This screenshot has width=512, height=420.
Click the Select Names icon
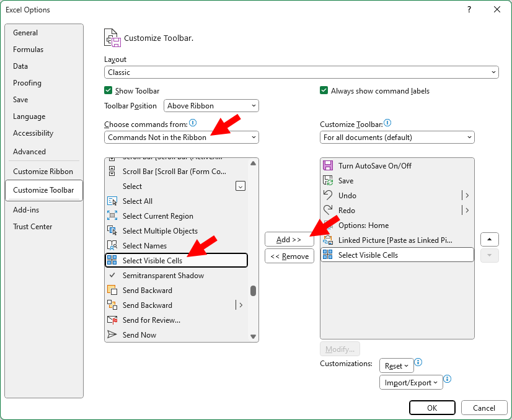click(112, 245)
